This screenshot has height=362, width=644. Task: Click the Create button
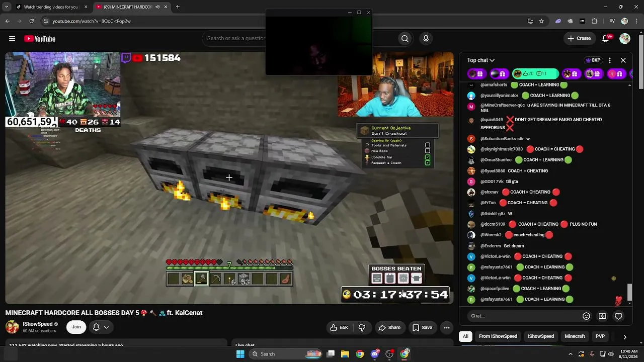[x=579, y=39]
